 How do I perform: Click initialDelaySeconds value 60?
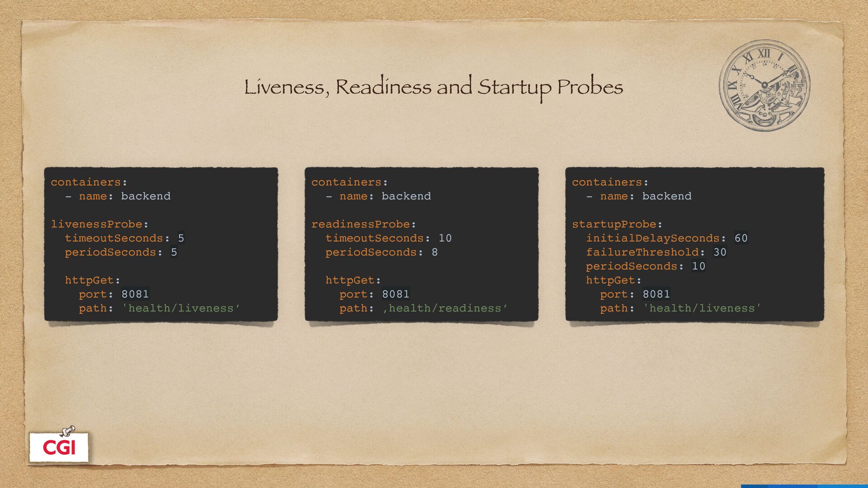pyautogui.click(x=741, y=238)
